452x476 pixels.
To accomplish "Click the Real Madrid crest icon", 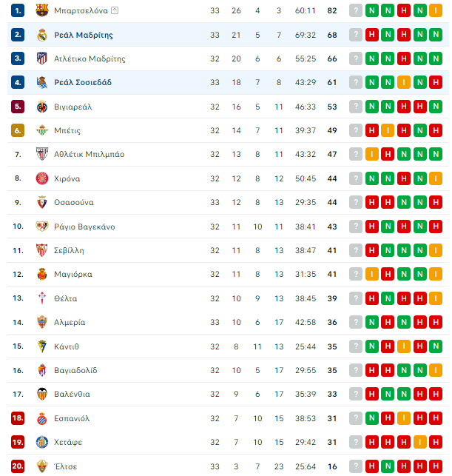I will point(42,35).
